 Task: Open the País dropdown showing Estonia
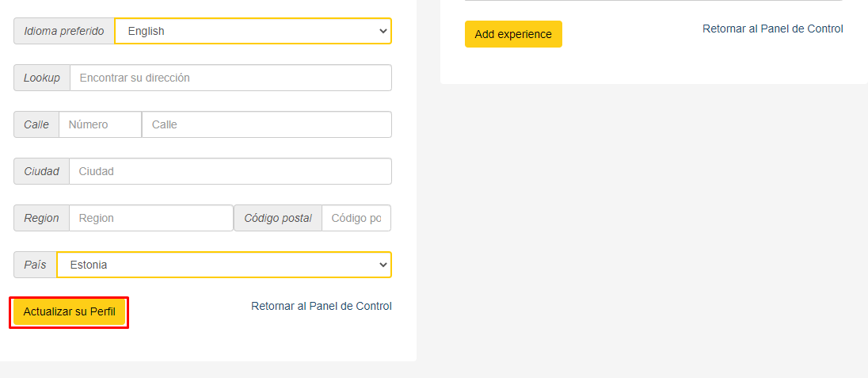point(223,265)
